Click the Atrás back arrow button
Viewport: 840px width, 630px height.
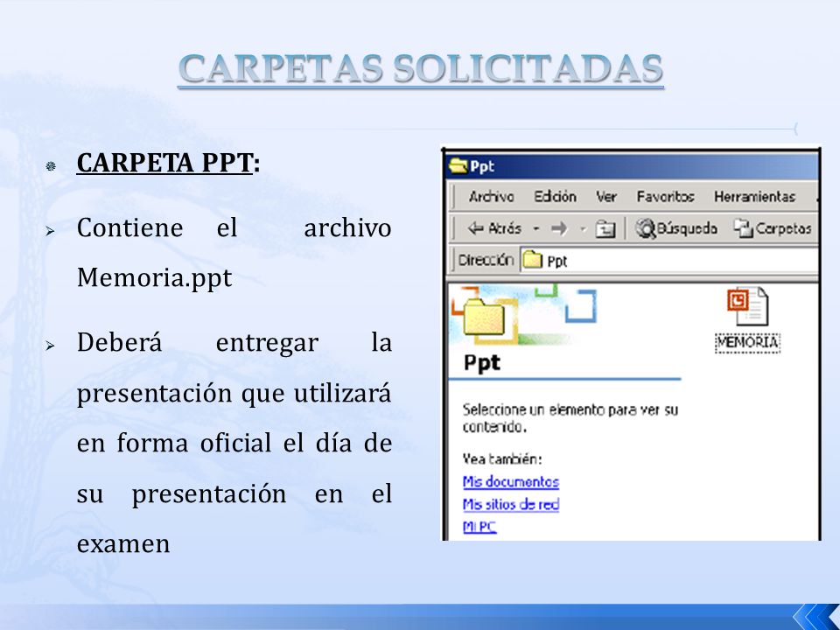tap(493, 228)
